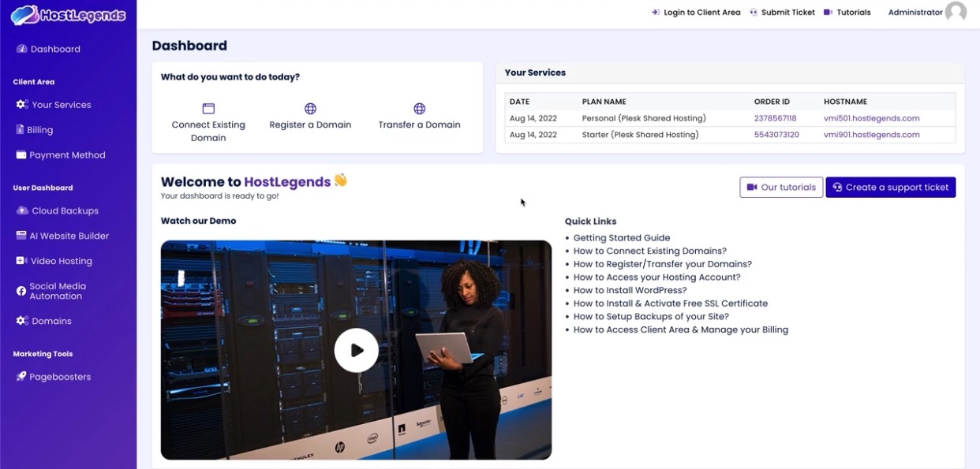Click Starter (Plesk Shared Hosting) plan cell
Screen dimensions: 980x469
(640, 135)
